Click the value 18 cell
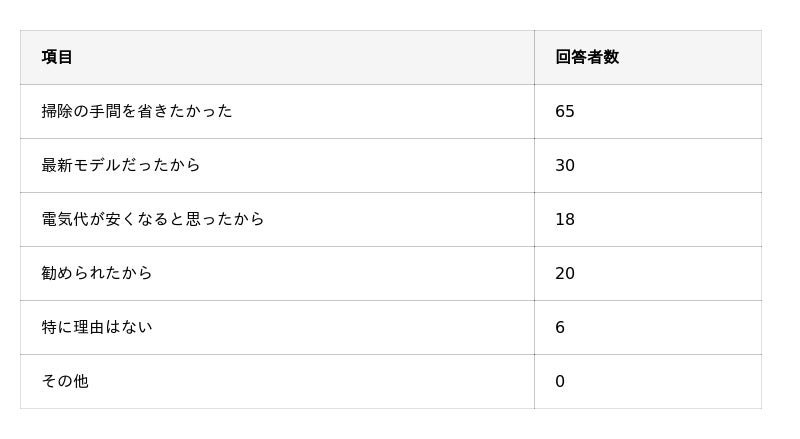 click(565, 219)
